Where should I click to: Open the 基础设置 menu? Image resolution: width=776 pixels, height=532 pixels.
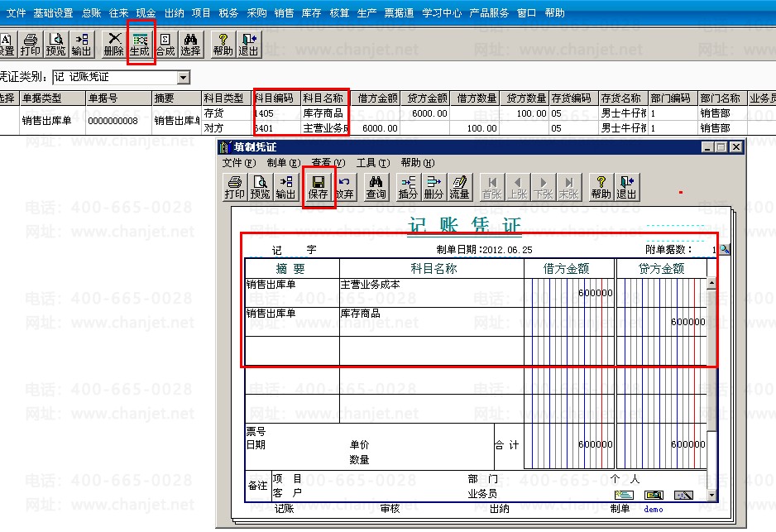pos(54,13)
